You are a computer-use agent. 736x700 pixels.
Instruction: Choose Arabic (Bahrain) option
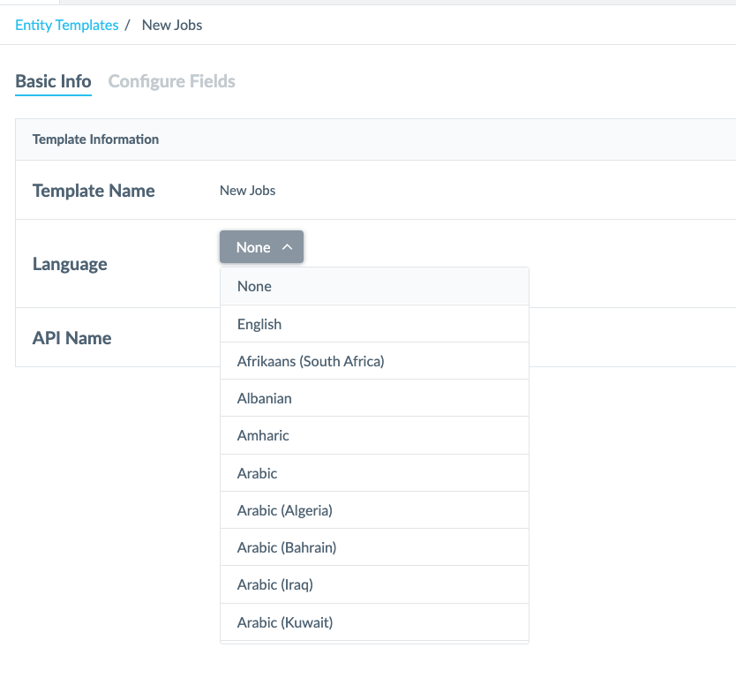[374, 547]
